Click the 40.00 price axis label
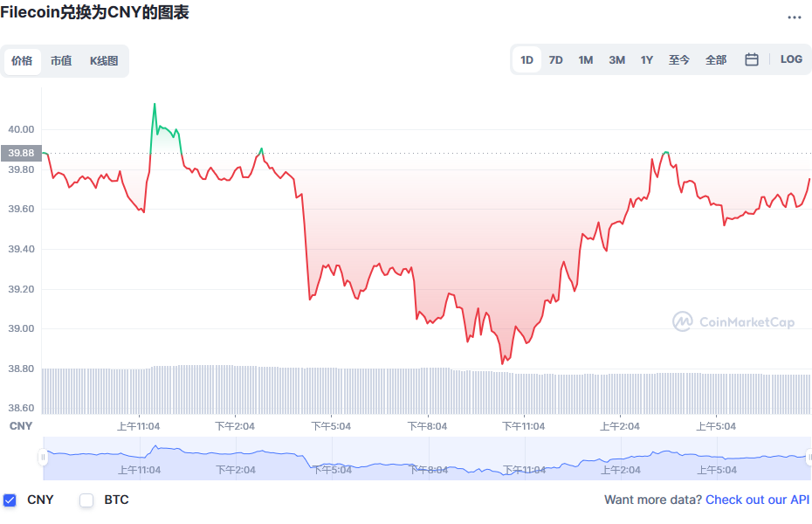812x524 pixels. 21,129
